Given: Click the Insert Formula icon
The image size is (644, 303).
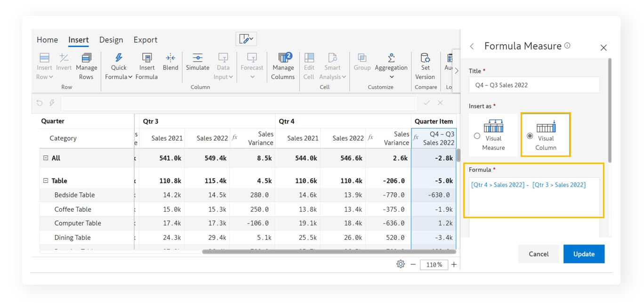Looking at the screenshot, I should coord(147,57).
